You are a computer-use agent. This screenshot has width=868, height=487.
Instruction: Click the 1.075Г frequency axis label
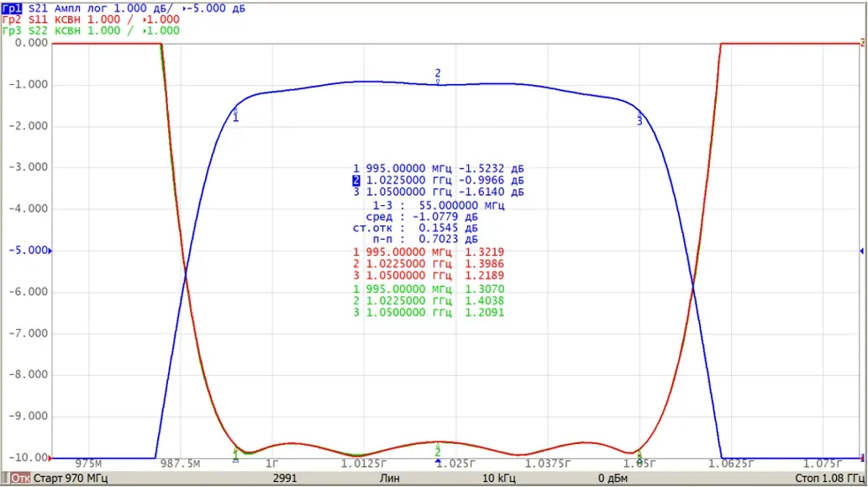tap(823, 463)
